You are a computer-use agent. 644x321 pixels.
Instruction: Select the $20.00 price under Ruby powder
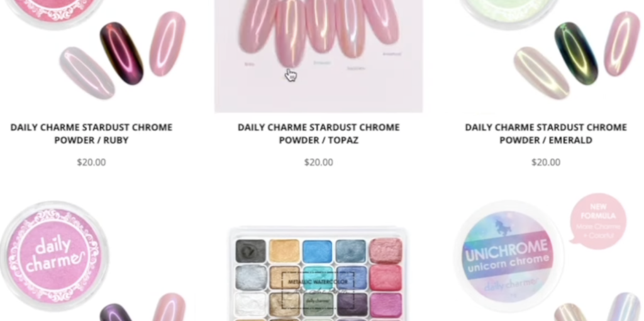(x=91, y=162)
